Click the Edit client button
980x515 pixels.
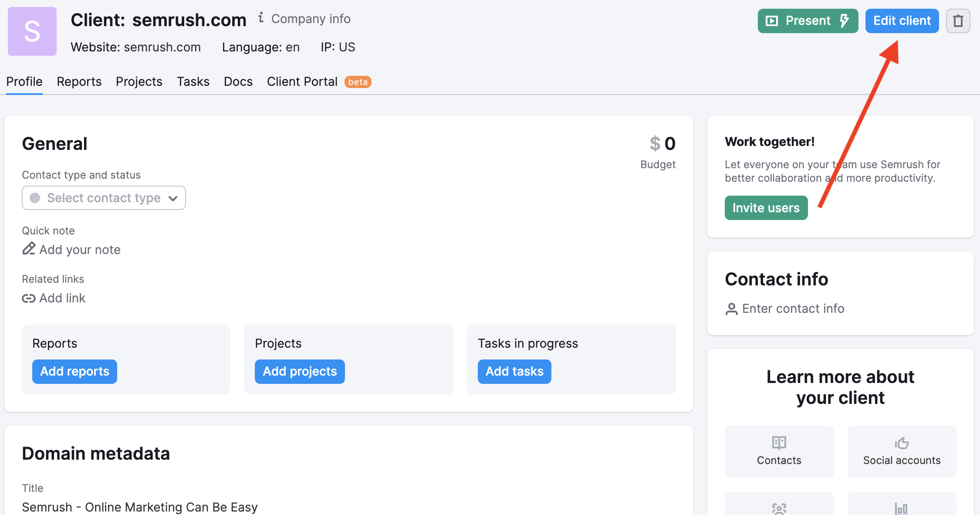pos(902,21)
